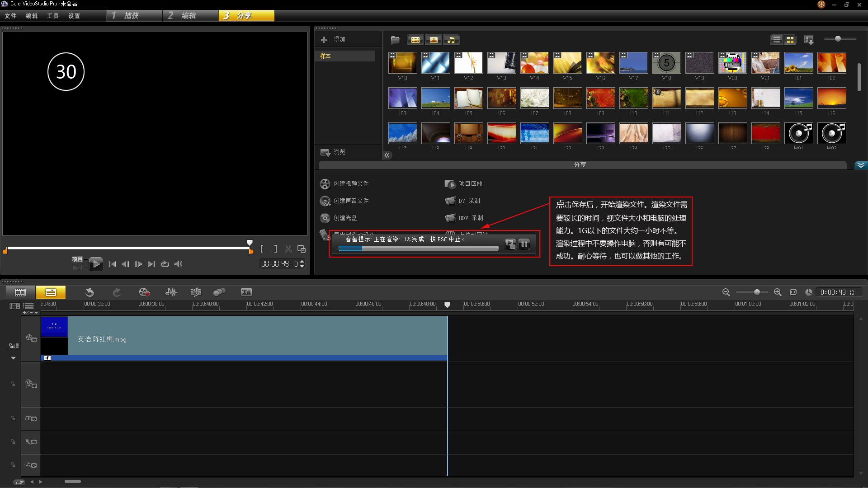Viewport: 868px width, 488px height.
Task: Select the V20 color bars thumbnail
Action: click(x=732, y=63)
